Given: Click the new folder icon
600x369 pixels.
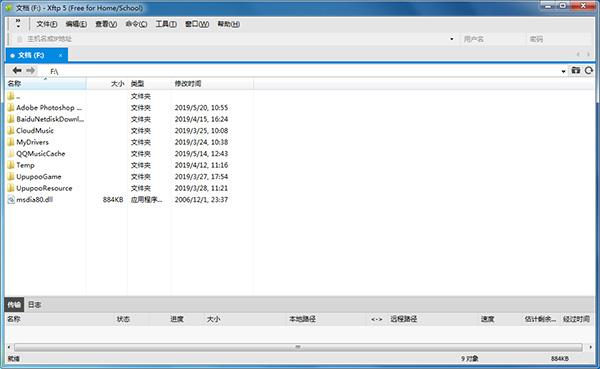Looking at the screenshot, I should click(576, 70).
